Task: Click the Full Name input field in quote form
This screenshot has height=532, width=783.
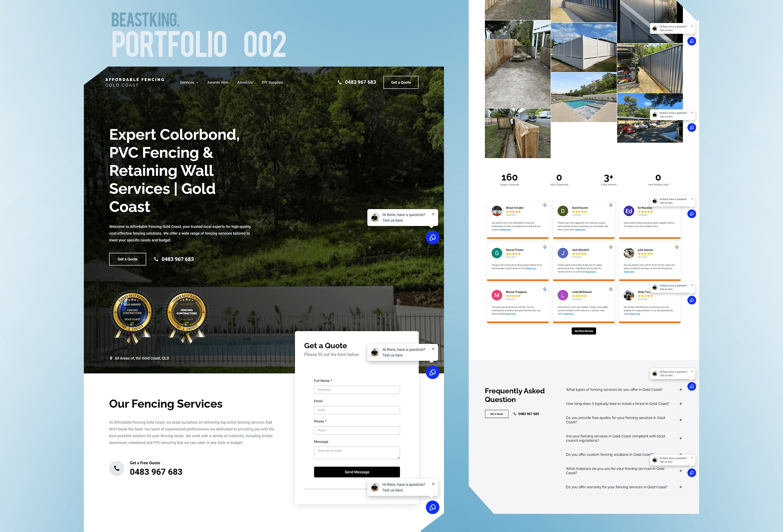Action: (357, 389)
